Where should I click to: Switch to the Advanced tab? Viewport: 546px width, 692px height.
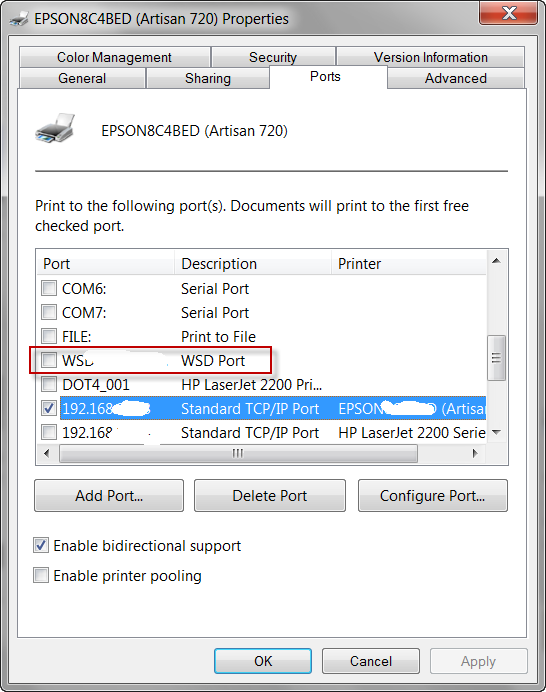pos(456,78)
